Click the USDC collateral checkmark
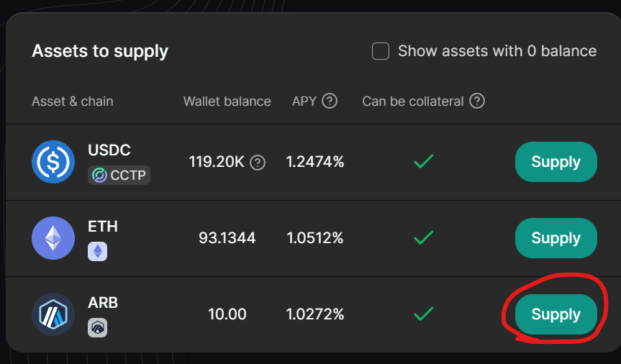 coord(423,162)
